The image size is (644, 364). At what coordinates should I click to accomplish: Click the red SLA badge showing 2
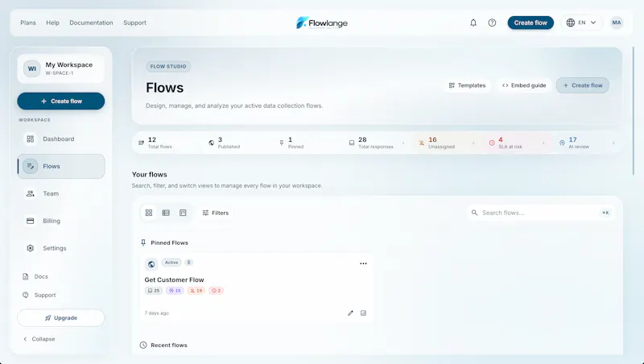[216, 291]
